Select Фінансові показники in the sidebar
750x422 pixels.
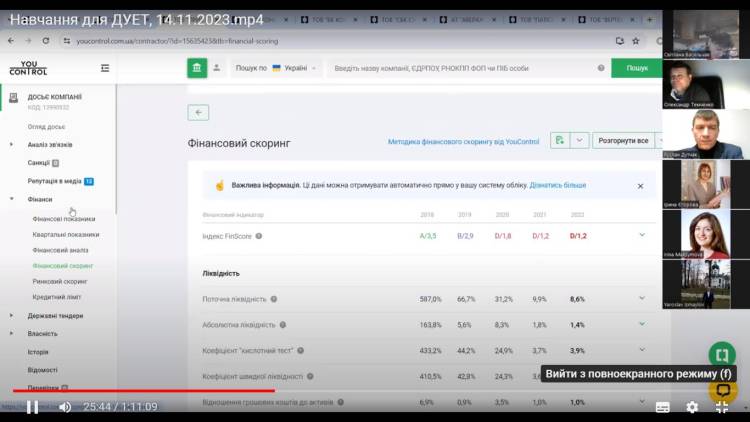64,218
